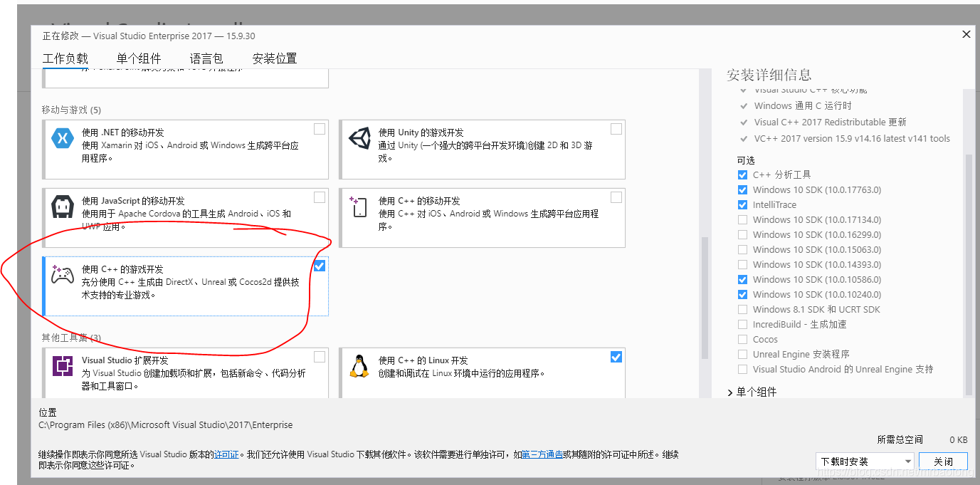Open the 安装位置 tab
Image resolution: width=980 pixels, height=485 pixels.
click(274, 58)
